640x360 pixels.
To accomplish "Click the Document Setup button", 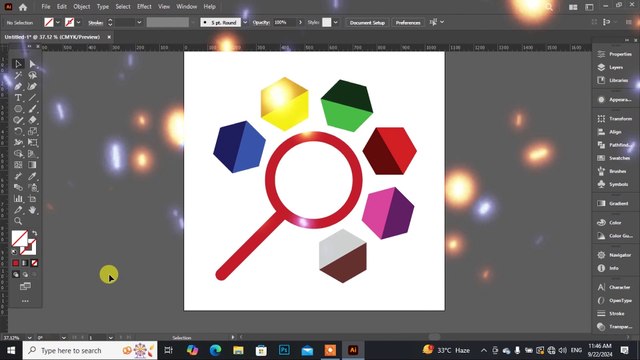I will [x=367, y=22].
